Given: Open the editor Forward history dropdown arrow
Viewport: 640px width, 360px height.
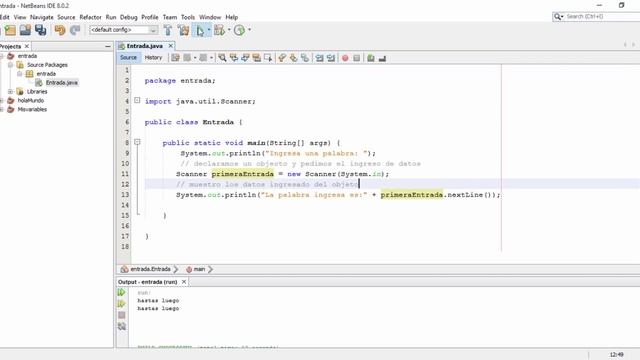Looking at the screenshot, I should (x=211, y=58).
